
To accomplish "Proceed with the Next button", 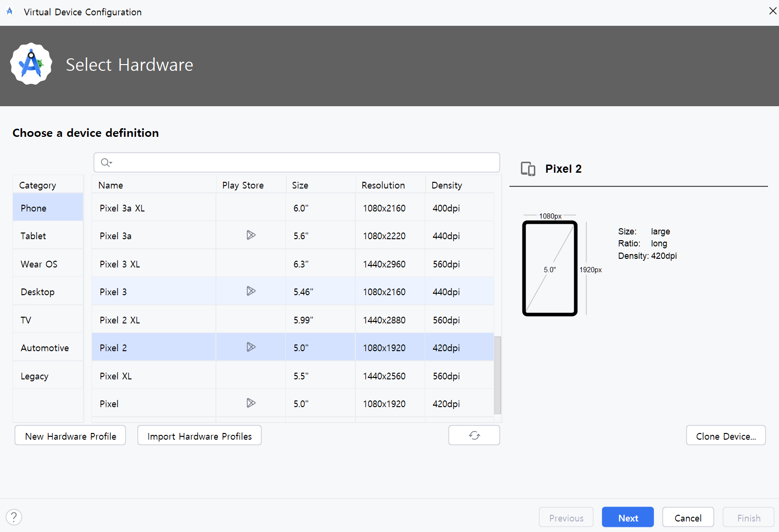I will (628, 517).
